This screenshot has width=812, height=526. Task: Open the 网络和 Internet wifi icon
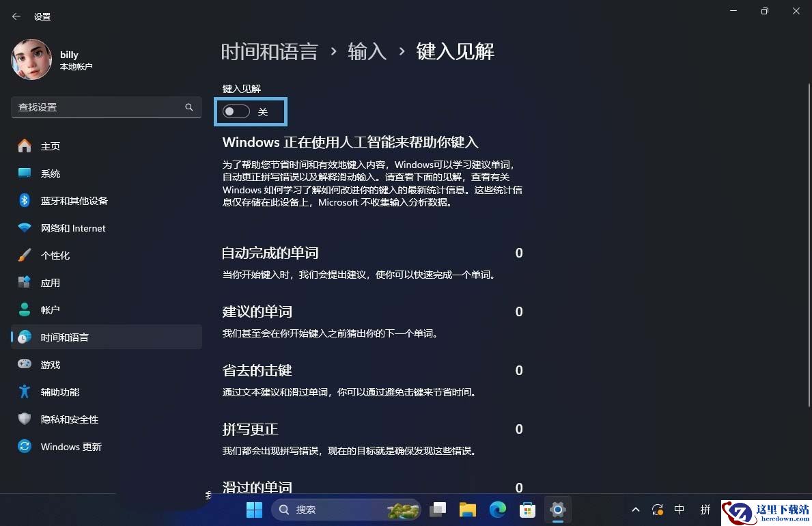[25, 228]
